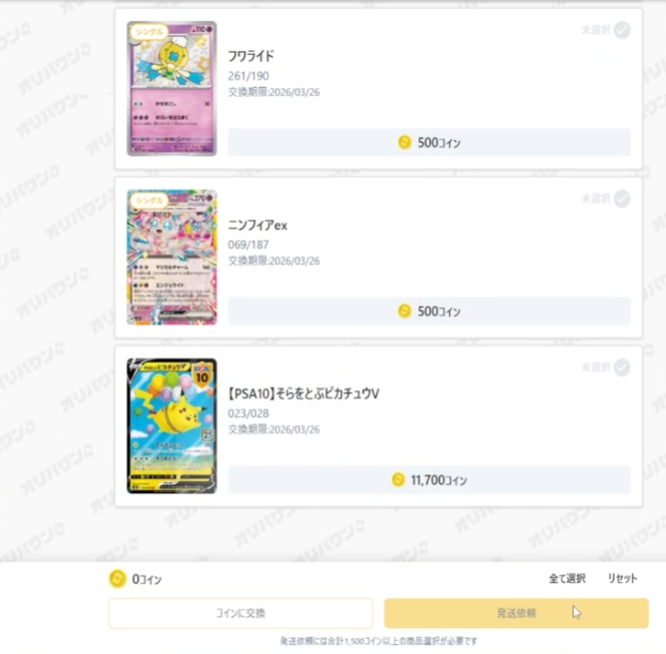Click the 発送依頼 button
The height and width of the screenshot is (654, 666).
pyautogui.click(x=516, y=613)
